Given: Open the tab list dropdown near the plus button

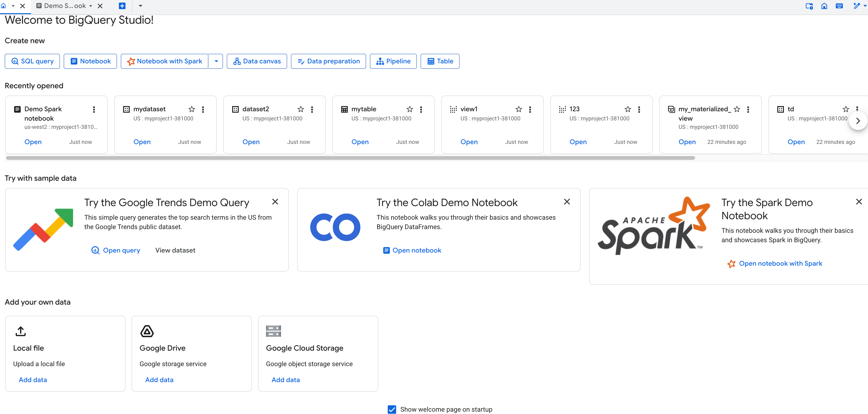Looking at the screenshot, I should [141, 6].
